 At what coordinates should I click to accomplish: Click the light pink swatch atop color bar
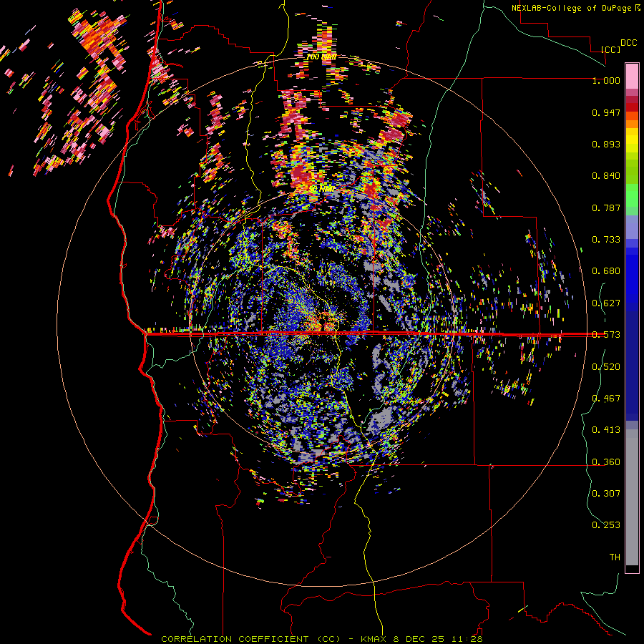[632, 76]
